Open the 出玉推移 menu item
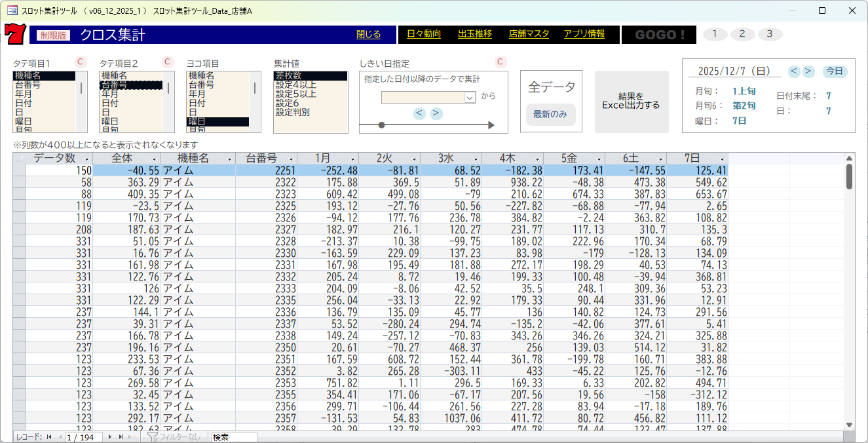Viewport: 868px width, 443px height. (476, 34)
